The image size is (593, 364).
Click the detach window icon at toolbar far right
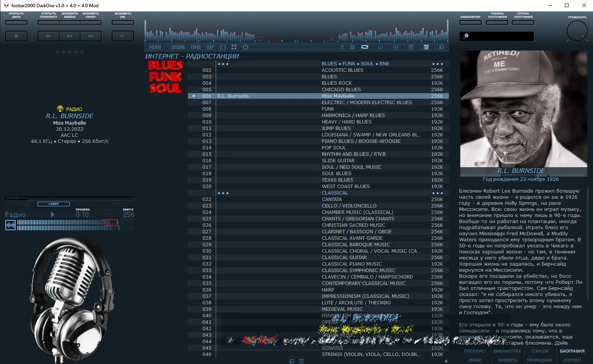(x=441, y=47)
